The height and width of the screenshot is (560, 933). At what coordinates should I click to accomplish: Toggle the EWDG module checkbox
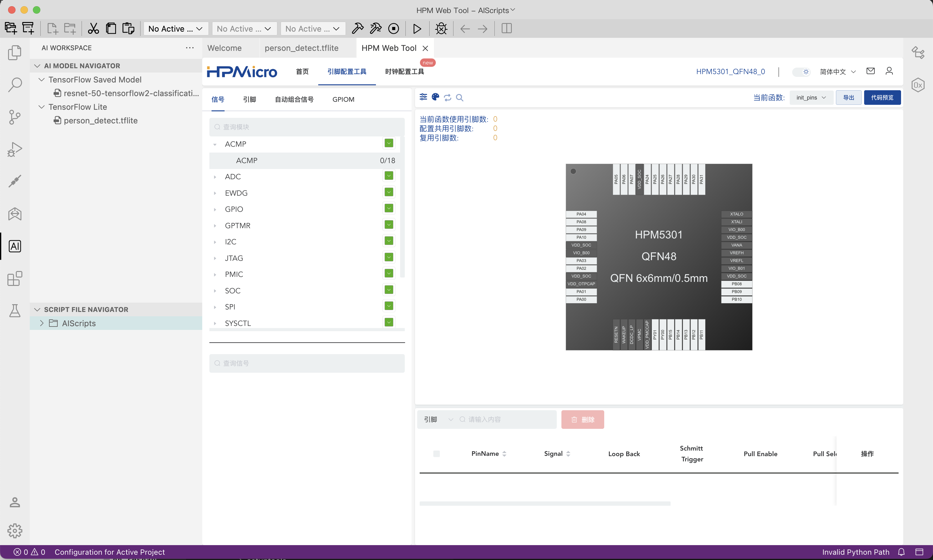click(389, 192)
